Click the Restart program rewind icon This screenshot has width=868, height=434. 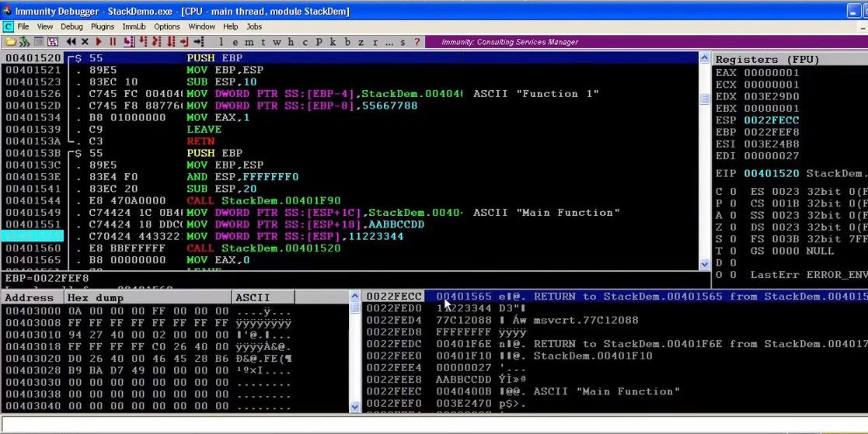71,41
